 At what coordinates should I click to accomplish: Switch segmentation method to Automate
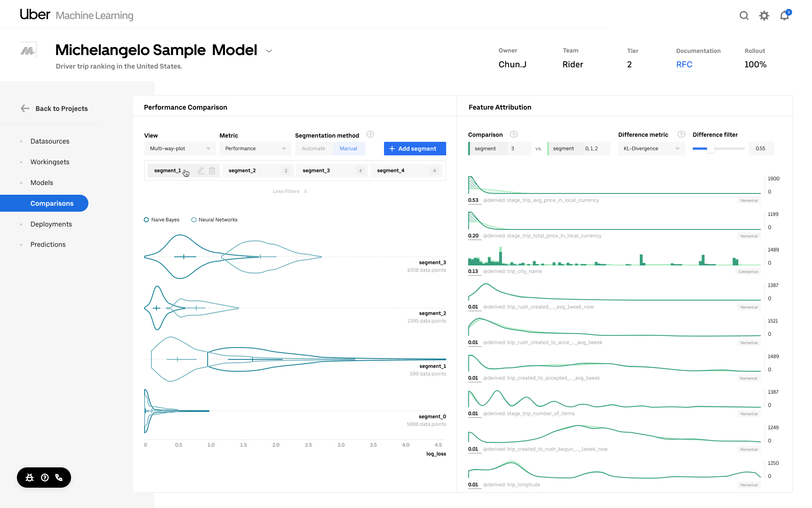tap(313, 149)
